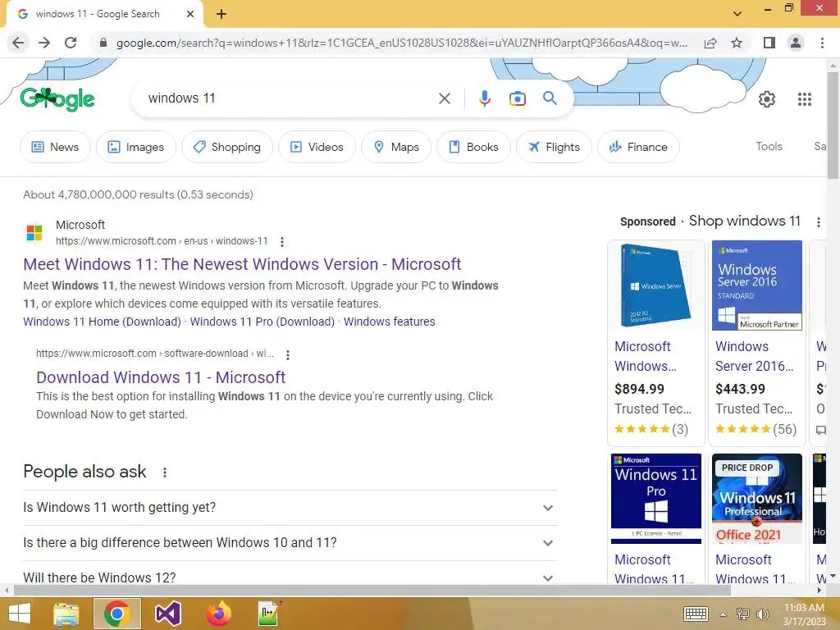
Task: Switch to Shopping results
Action: [227, 147]
